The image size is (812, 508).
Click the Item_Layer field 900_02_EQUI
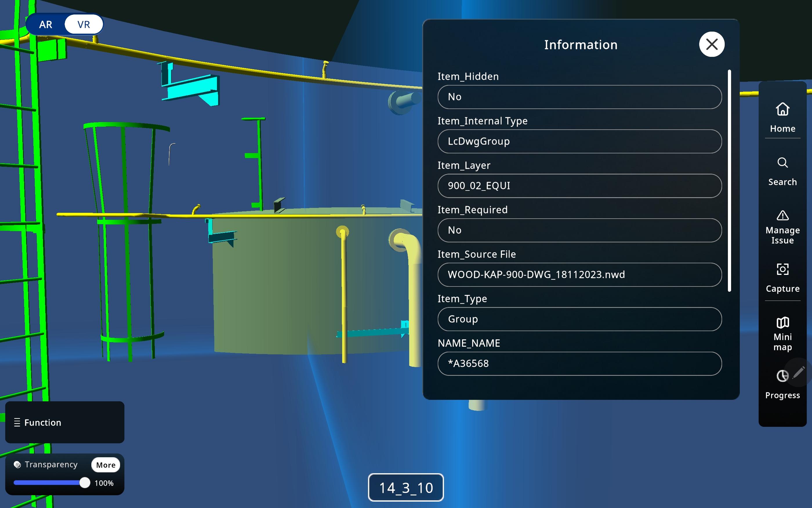(579, 186)
